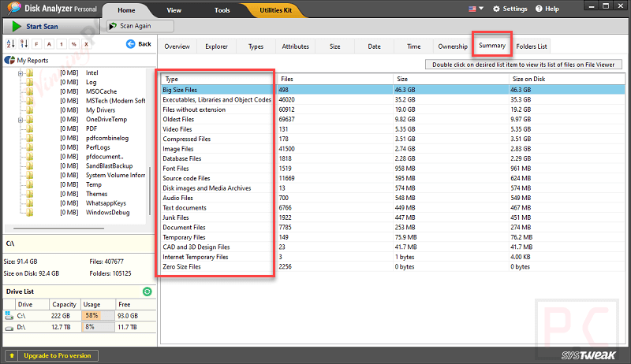
Task: Switch to the Types tab
Action: coord(256,46)
